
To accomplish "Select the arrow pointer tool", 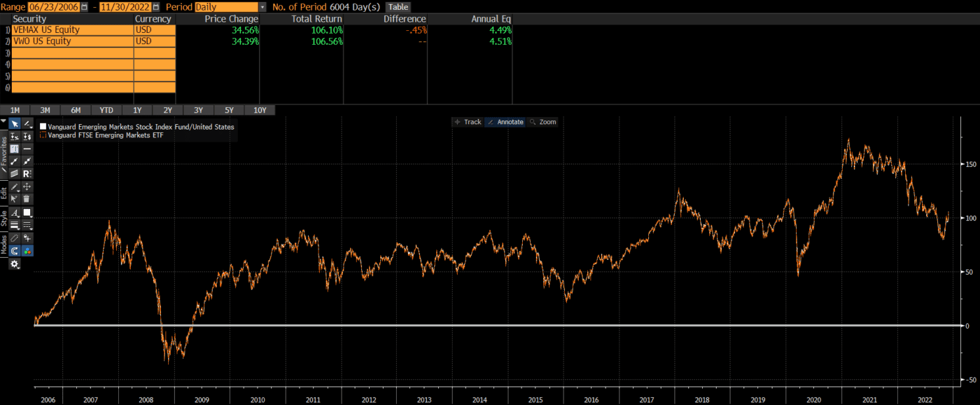I will click(15, 123).
